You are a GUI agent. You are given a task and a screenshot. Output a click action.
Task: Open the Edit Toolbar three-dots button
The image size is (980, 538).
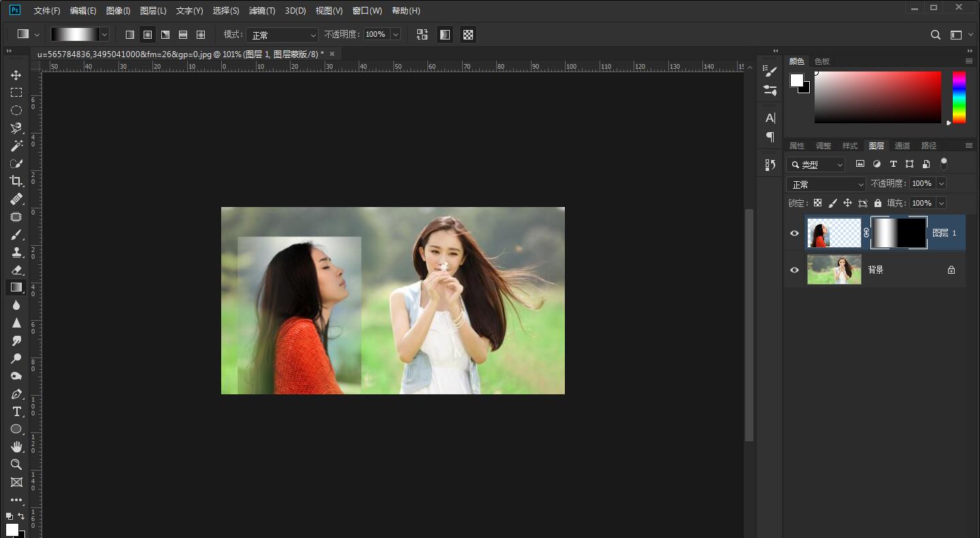tap(16, 500)
